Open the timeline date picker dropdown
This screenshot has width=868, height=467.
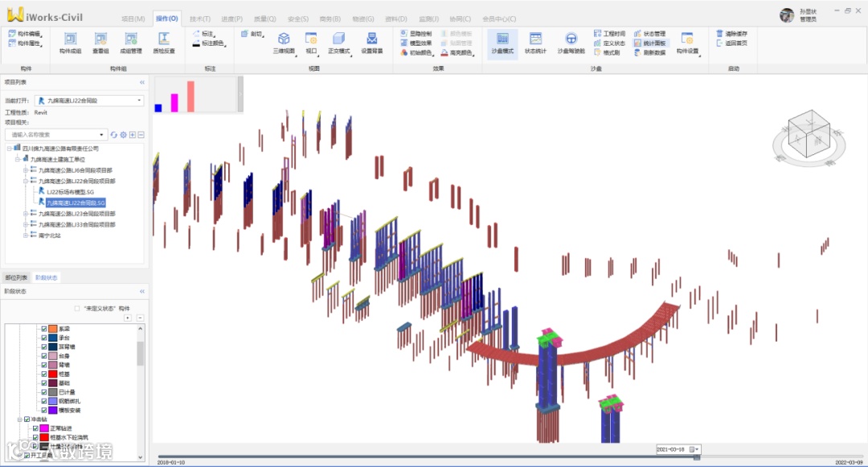pyautogui.click(x=696, y=449)
